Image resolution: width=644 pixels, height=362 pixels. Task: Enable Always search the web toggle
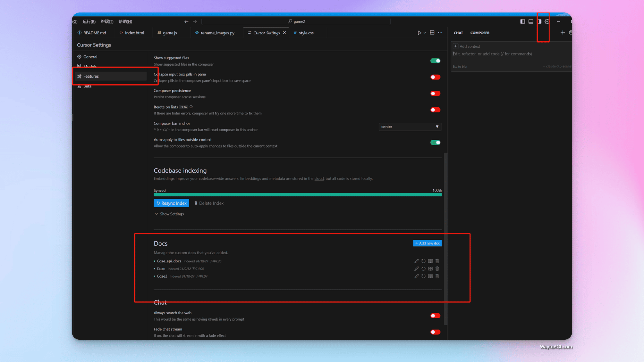click(435, 316)
